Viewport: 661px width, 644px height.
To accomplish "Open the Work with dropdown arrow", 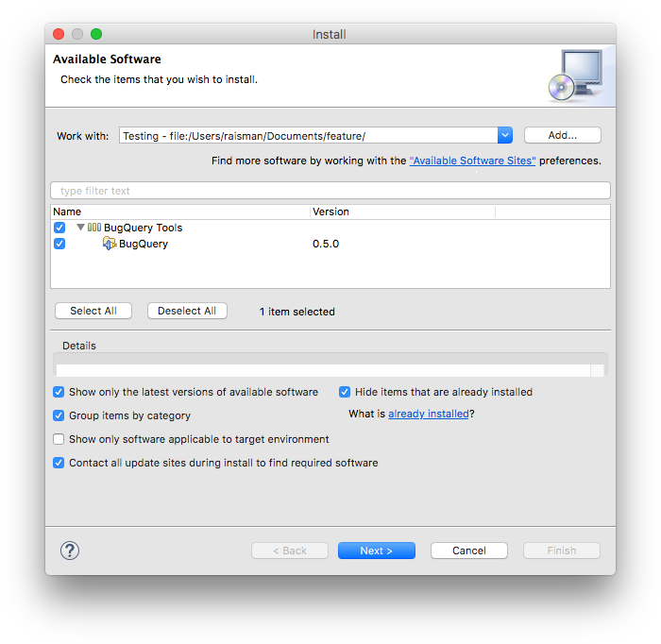I will pos(505,135).
